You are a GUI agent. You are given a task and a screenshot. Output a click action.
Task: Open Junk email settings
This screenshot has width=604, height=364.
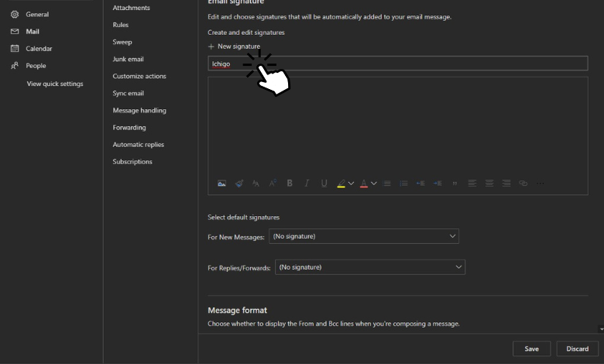click(128, 59)
